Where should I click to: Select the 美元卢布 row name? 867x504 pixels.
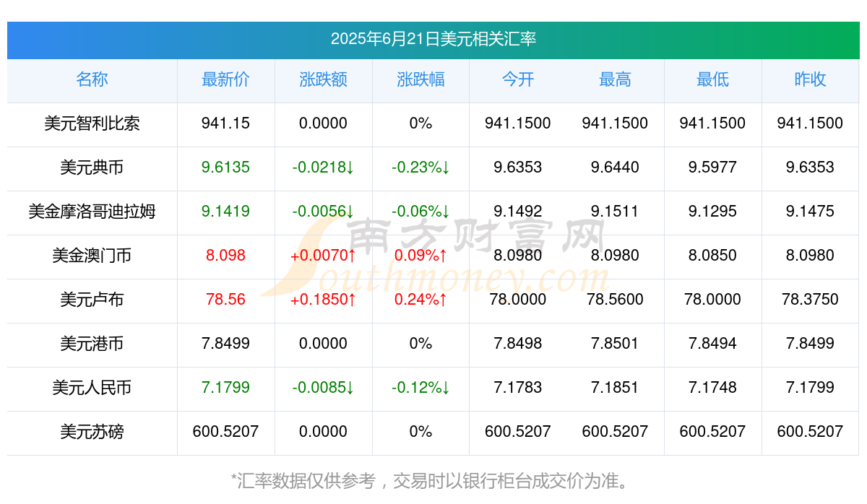click(x=92, y=300)
